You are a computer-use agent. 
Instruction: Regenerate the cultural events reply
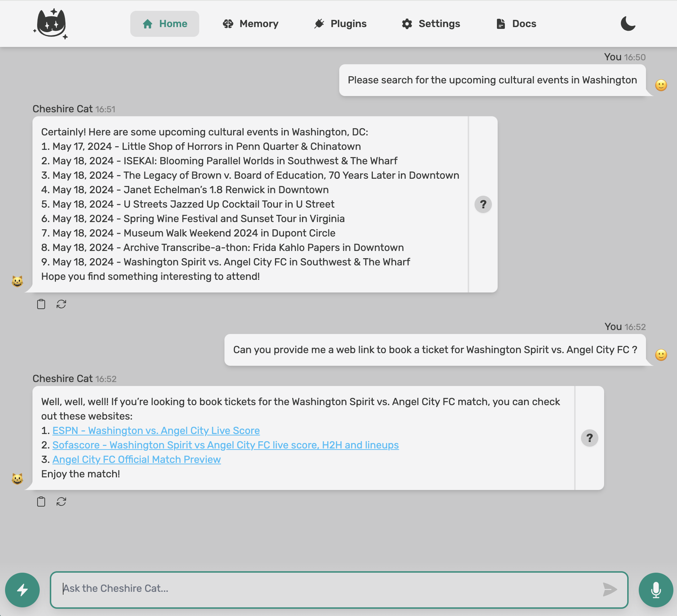[x=61, y=304]
